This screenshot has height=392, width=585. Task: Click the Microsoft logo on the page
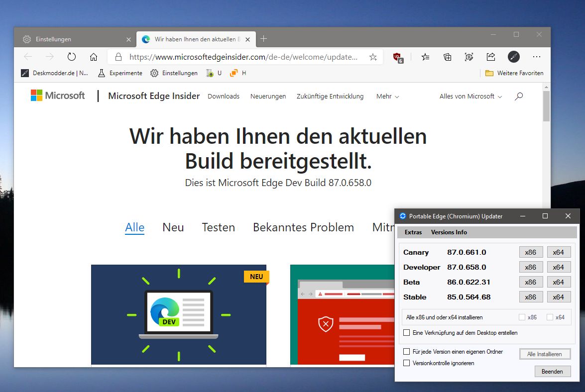click(58, 96)
